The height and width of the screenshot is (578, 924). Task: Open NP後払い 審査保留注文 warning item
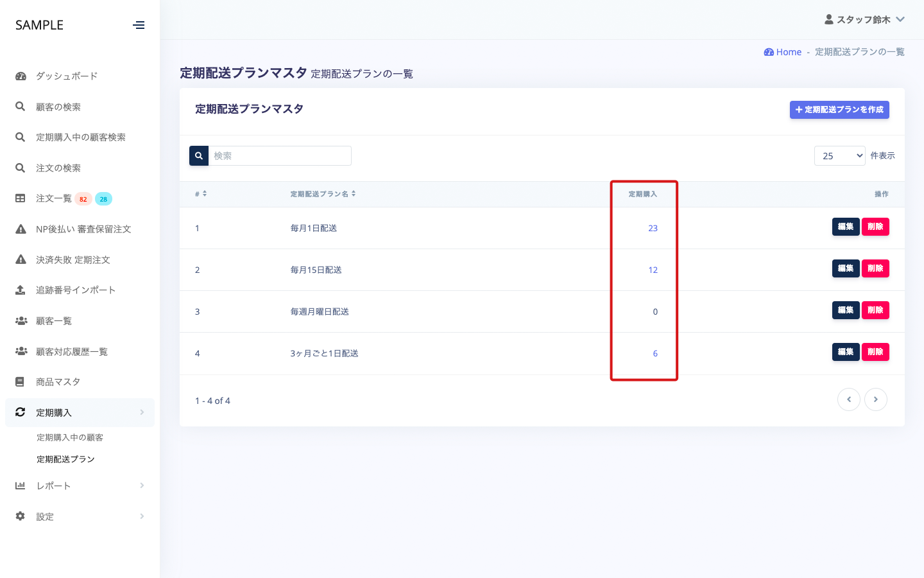pyautogui.click(x=83, y=229)
